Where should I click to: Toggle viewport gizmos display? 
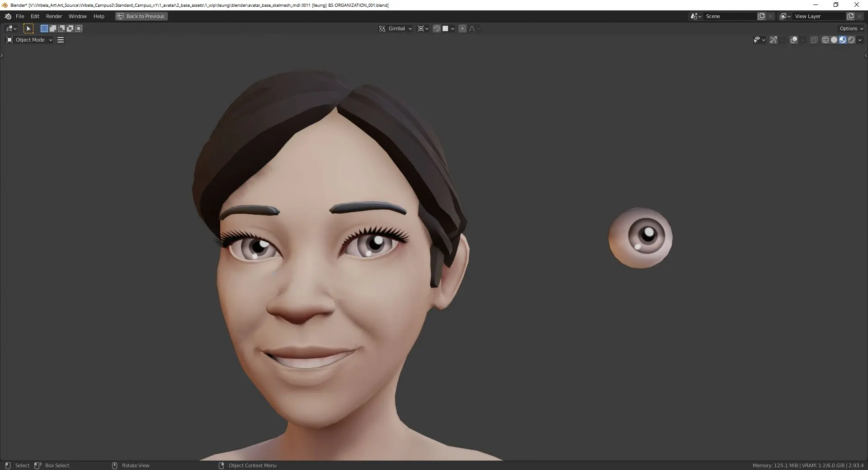click(774, 40)
